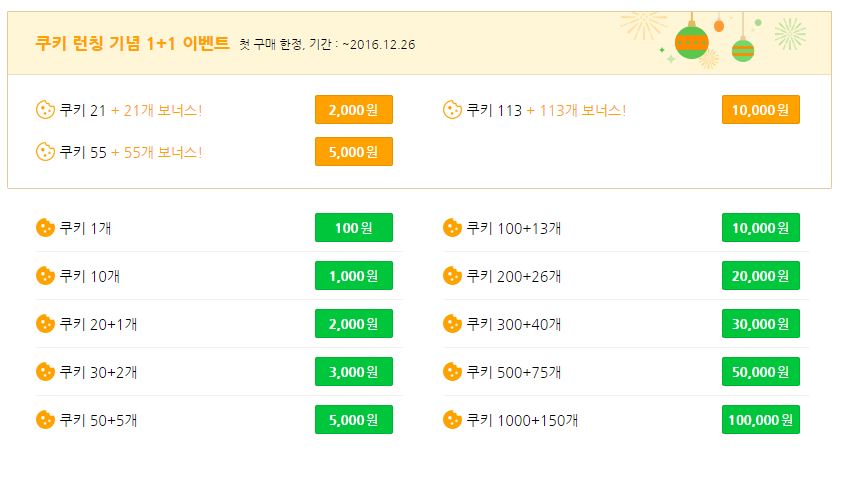
Task: Click cookie icon for 쿠키 100+13개
Action: click(452, 228)
